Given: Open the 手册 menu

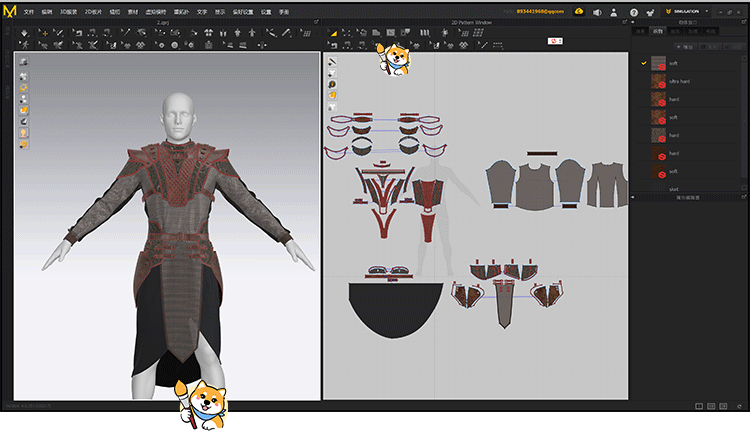Looking at the screenshot, I should (x=284, y=11).
